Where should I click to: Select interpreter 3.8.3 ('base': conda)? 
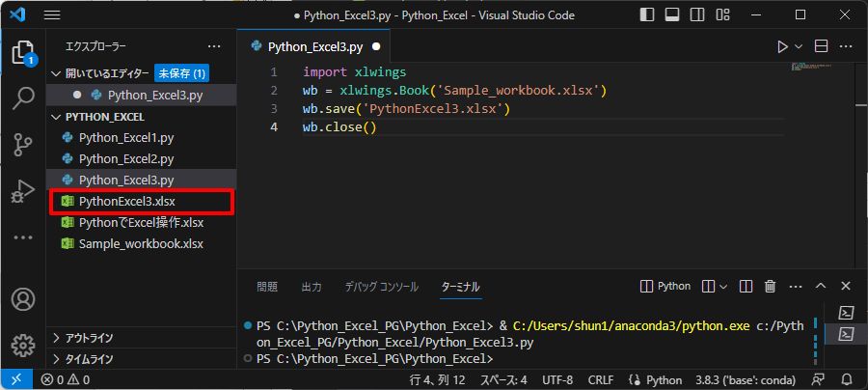tap(746, 380)
